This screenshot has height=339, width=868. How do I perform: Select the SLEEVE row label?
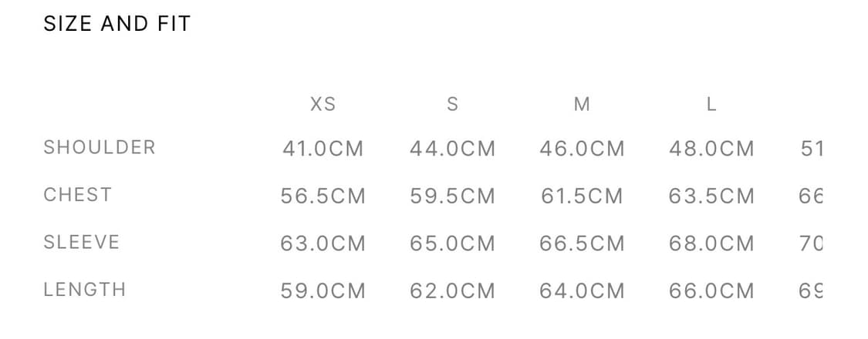[82, 243]
